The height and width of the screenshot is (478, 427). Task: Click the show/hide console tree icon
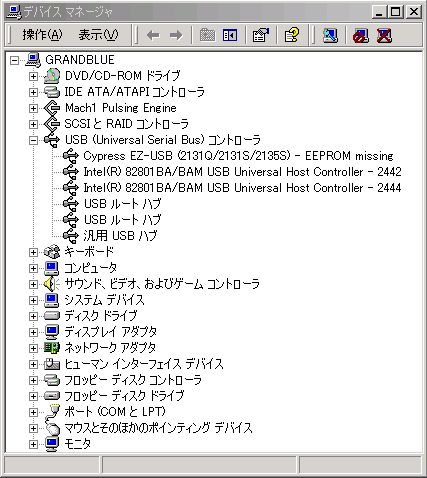tap(230, 35)
